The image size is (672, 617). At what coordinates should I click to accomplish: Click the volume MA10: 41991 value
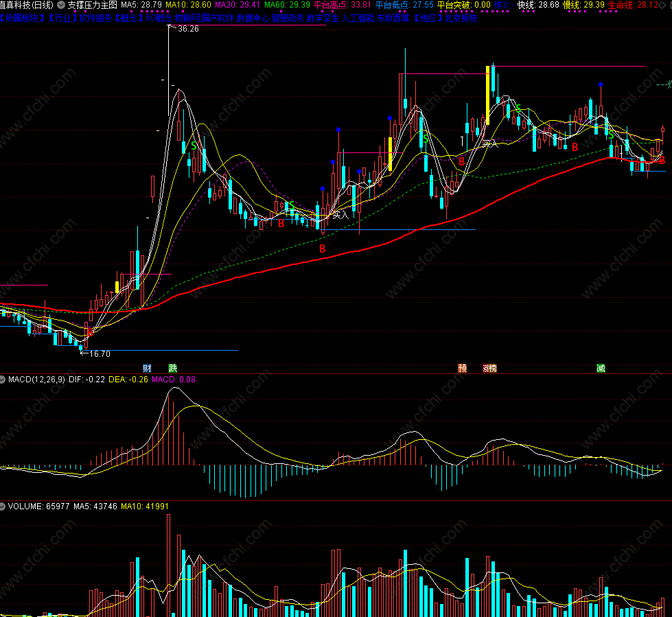coord(145,506)
